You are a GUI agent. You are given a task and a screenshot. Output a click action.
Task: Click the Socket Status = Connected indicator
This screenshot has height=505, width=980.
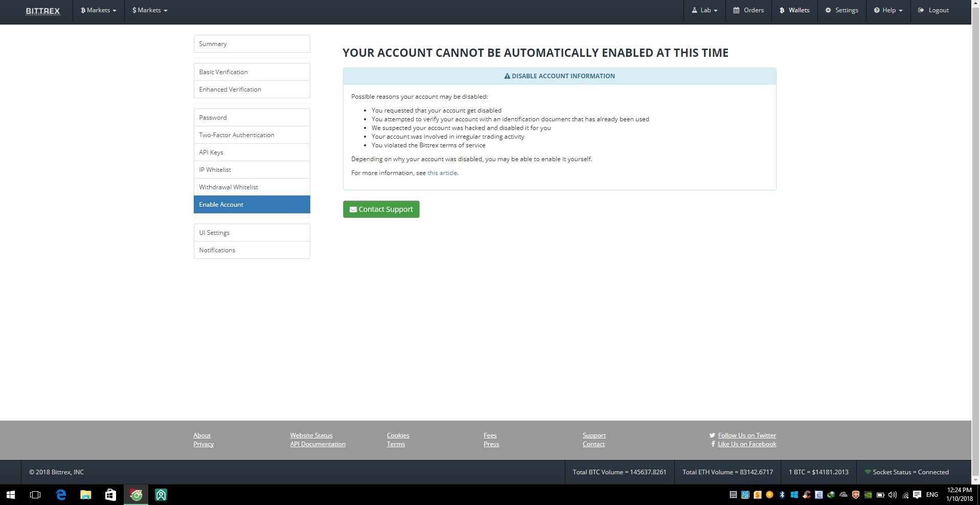click(x=906, y=472)
